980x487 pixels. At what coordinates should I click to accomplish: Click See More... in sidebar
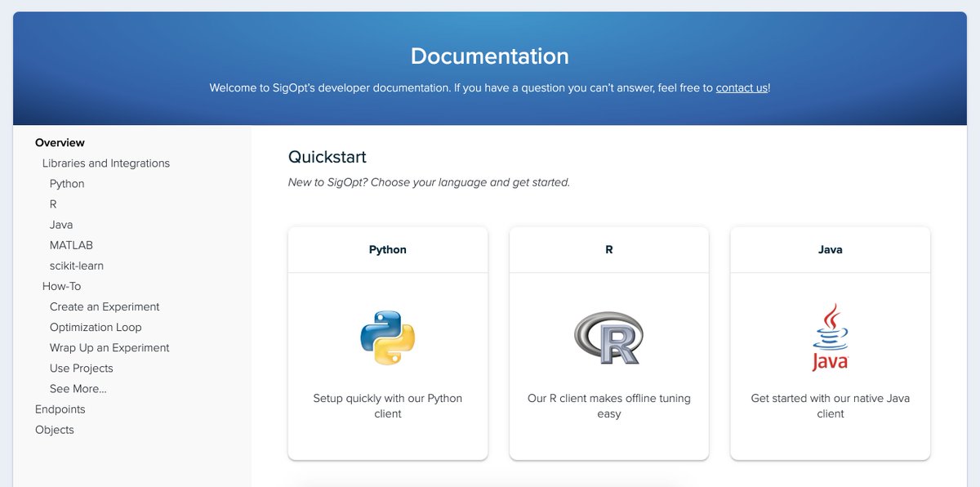pos(78,389)
